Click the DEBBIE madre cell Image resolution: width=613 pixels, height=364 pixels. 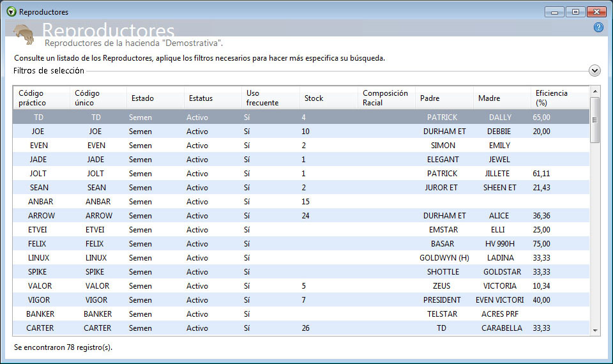[x=499, y=132]
